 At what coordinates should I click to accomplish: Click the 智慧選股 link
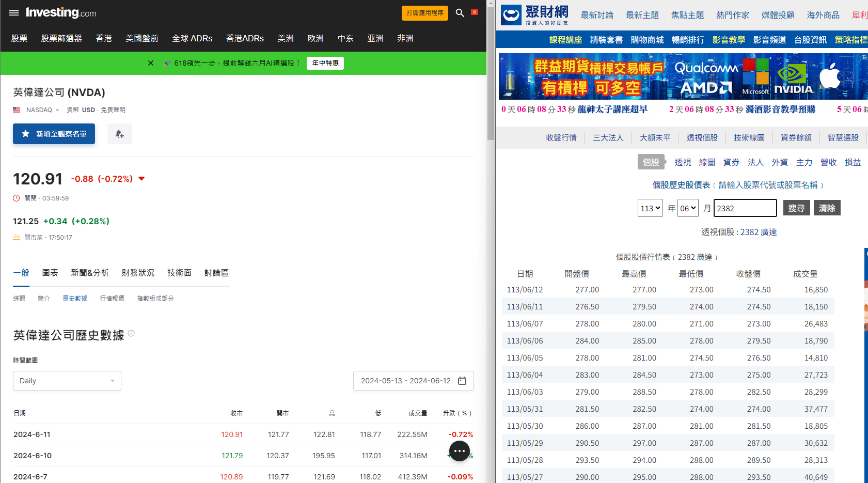click(x=843, y=137)
